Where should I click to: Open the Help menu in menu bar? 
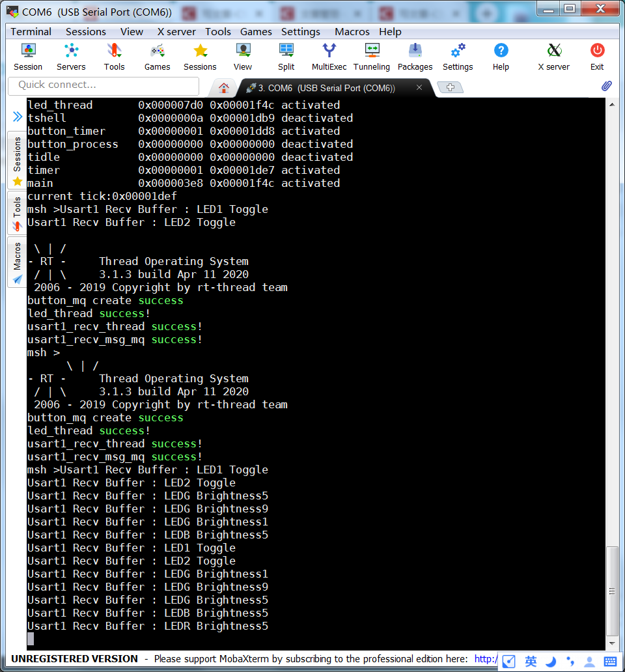tap(390, 32)
